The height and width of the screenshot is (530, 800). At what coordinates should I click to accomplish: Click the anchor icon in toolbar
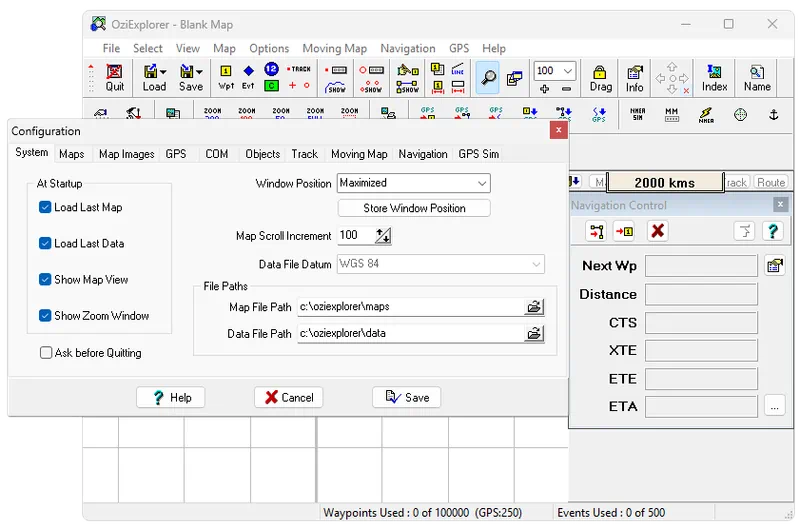coord(773,114)
